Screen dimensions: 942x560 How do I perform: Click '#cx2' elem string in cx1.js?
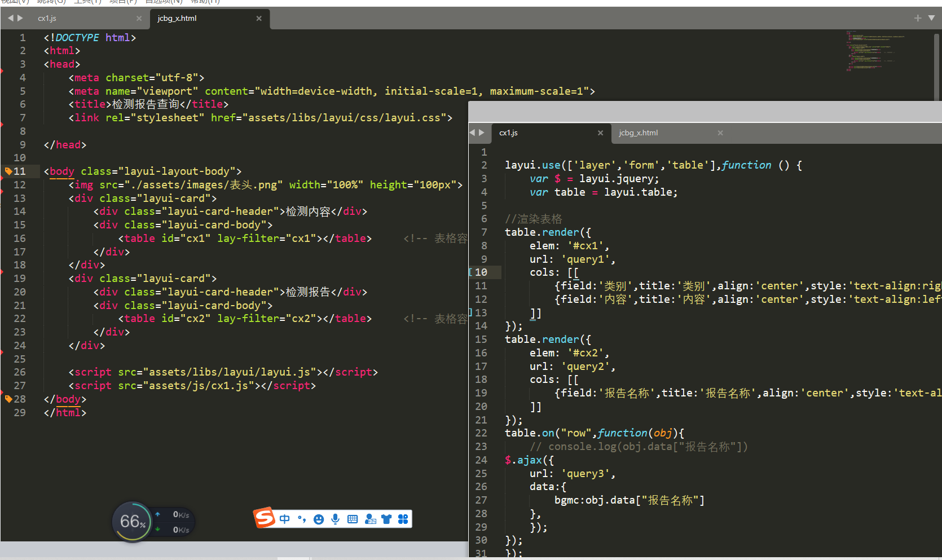click(x=586, y=352)
